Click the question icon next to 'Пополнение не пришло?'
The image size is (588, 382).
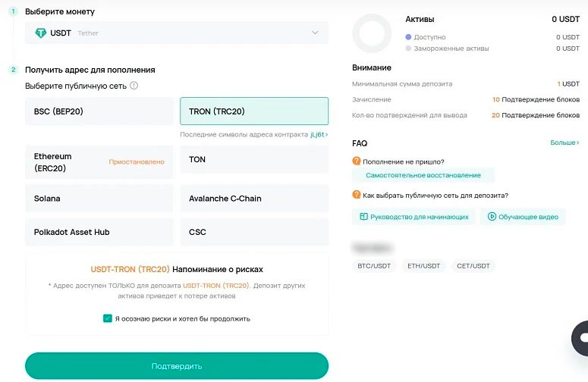pos(357,161)
